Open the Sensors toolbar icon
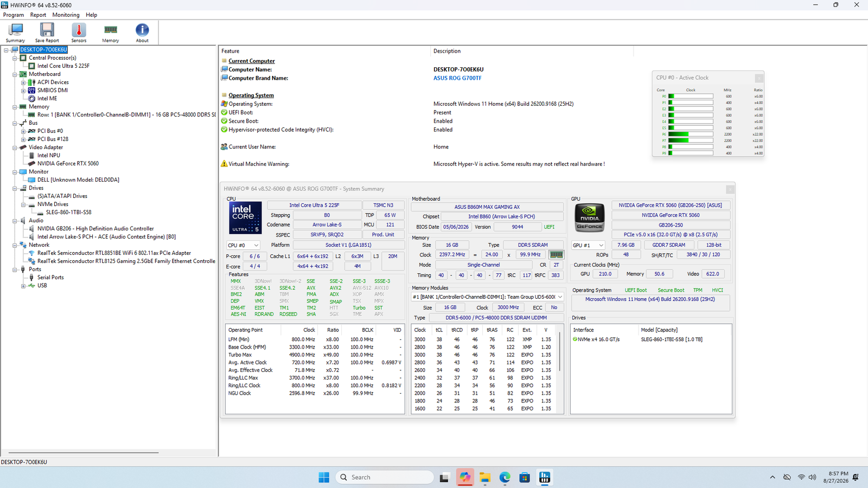This screenshot has width=868, height=488. (79, 33)
